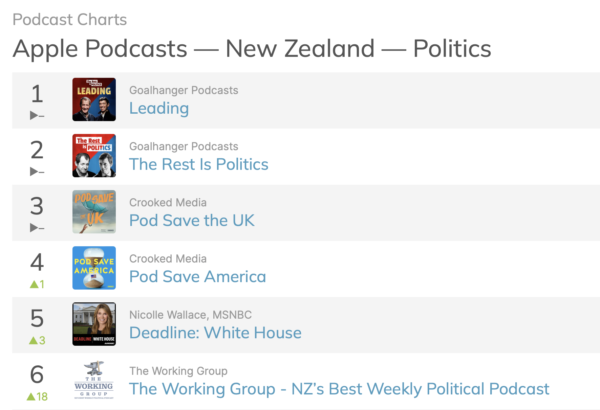Select the Pod Save America cover art
This screenshot has height=410, width=600.
click(x=94, y=268)
